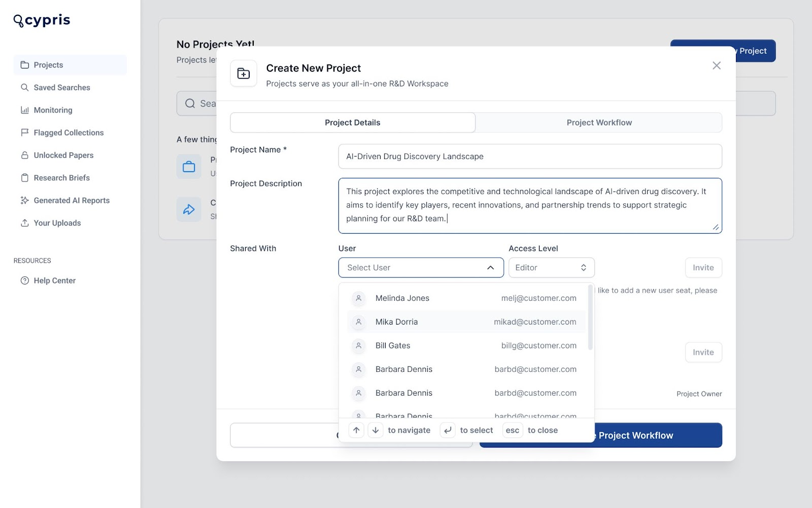This screenshot has height=508, width=812.
Task: Click the down arrow navigate key
Action: [x=375, y=430]
